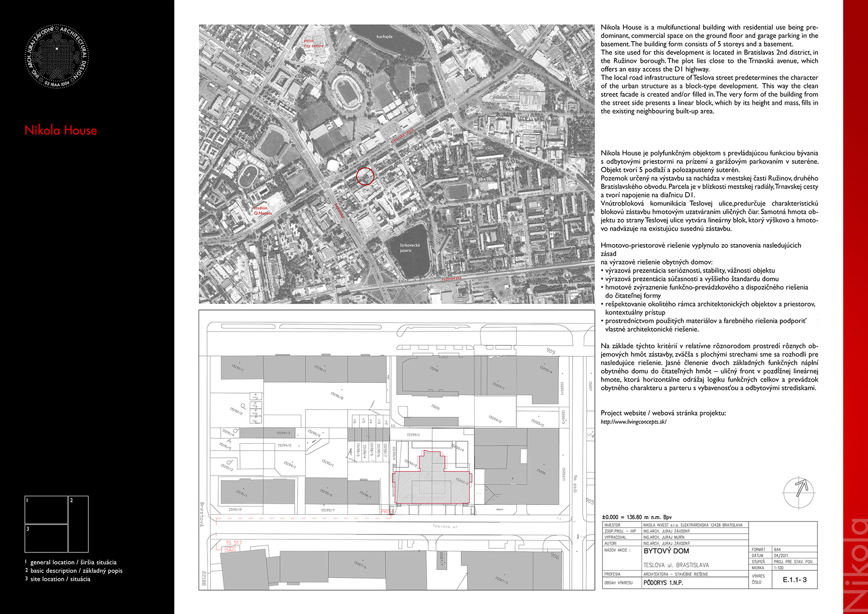Viewport: 868px width, 614px height.
Task: Click the scale value 1:100
Action: click(778, 568)
